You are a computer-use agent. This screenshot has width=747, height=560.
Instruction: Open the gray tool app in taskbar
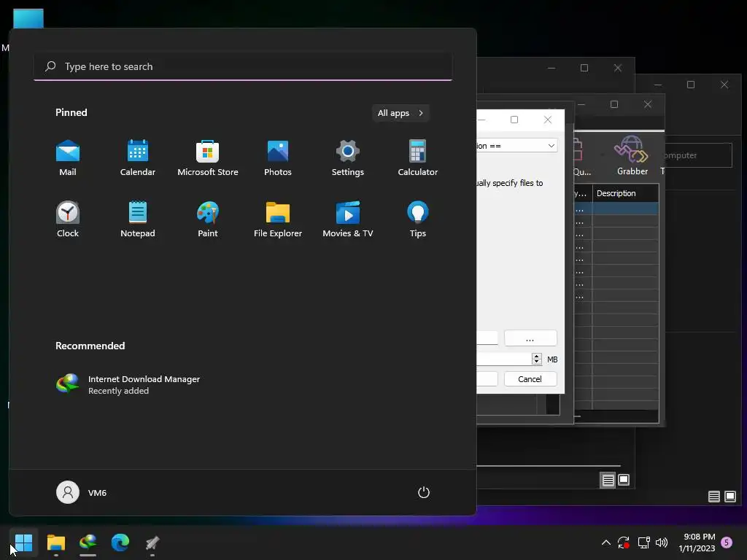(x=152, y=542)
